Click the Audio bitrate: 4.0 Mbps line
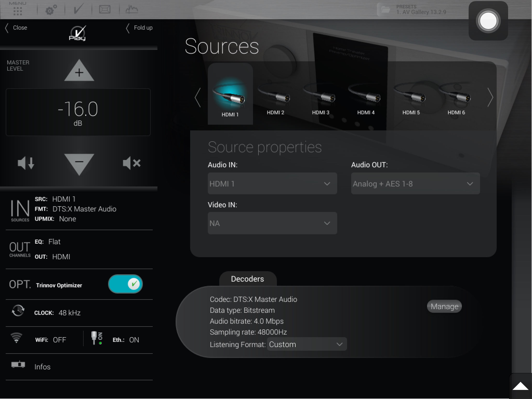The height and width of the screenshot is (399, 532). (247, 321)
